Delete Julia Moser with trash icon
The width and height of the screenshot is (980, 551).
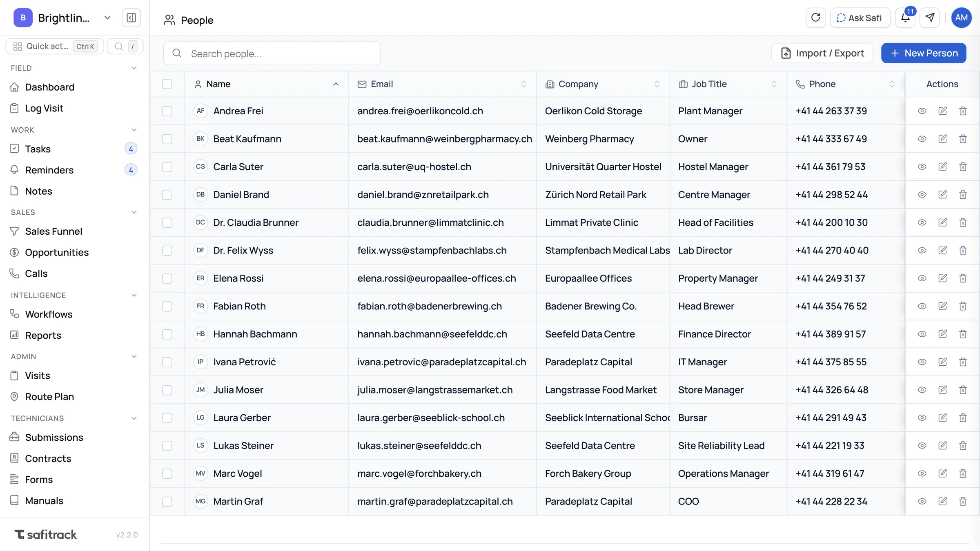(x=963, y=390)
